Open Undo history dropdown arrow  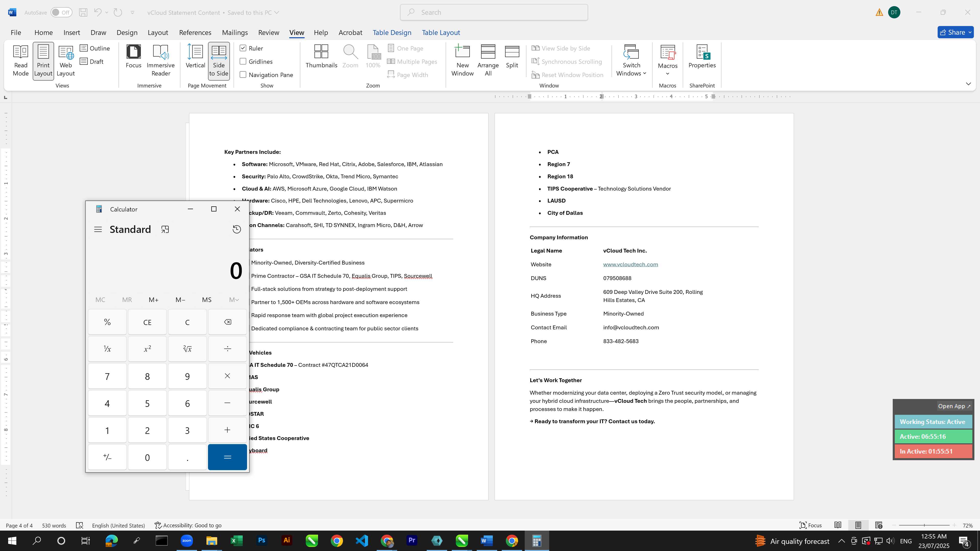(106, 12)
